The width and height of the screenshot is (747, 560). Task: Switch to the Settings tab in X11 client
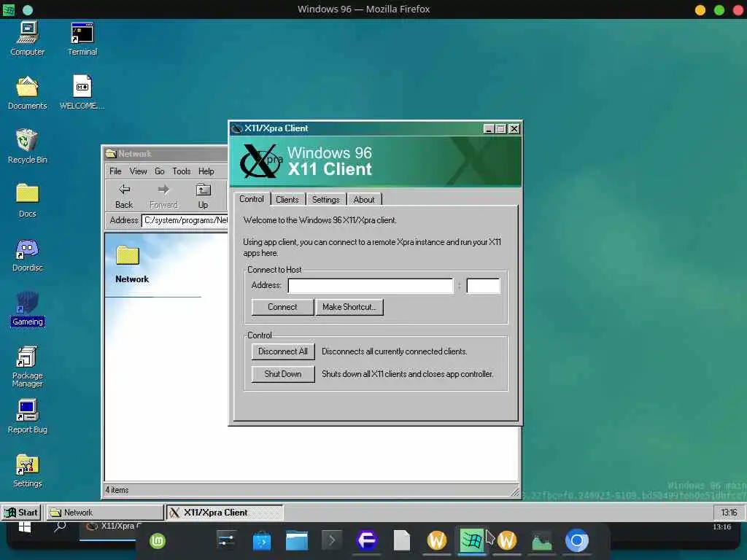[x=326, y=200]
